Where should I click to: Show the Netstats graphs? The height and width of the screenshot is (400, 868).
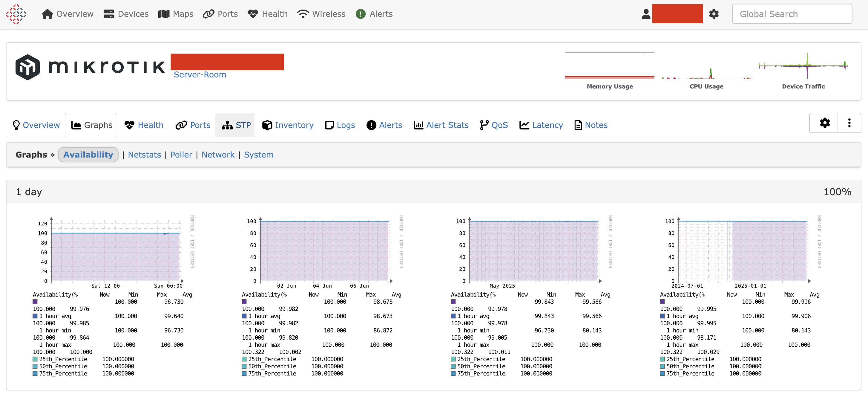(x=144, y=155)
